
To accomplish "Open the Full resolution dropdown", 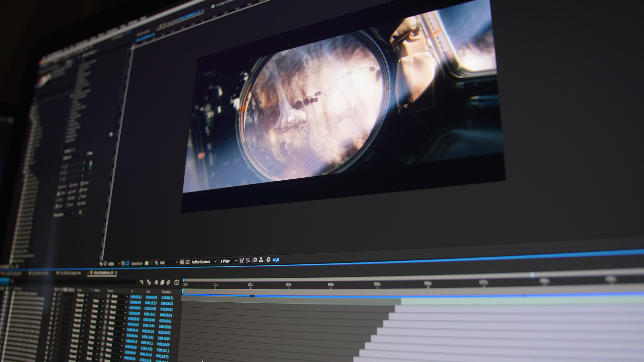I will tap(169, 262).
